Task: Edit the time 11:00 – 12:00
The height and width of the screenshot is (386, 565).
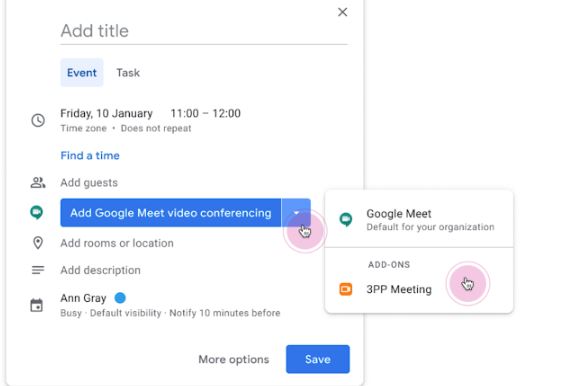Action: coord(205,114)
